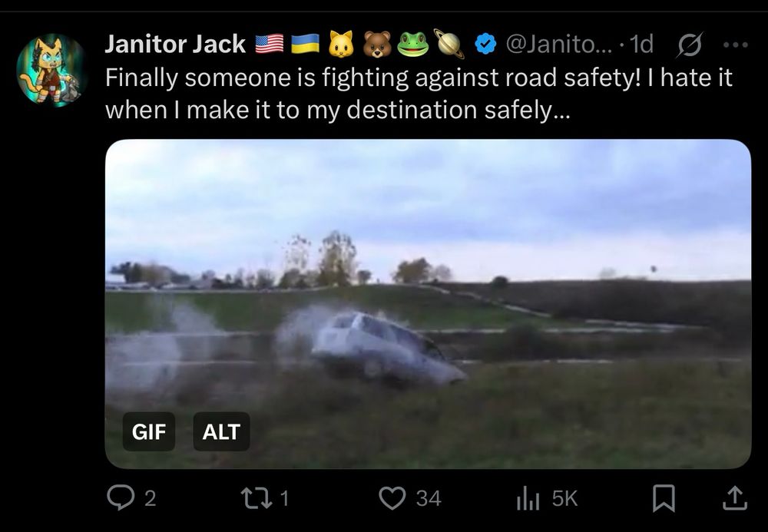Click the 5K views count
Screen dimensions: 768x532
pyautogui.click(x=564, y=499)
